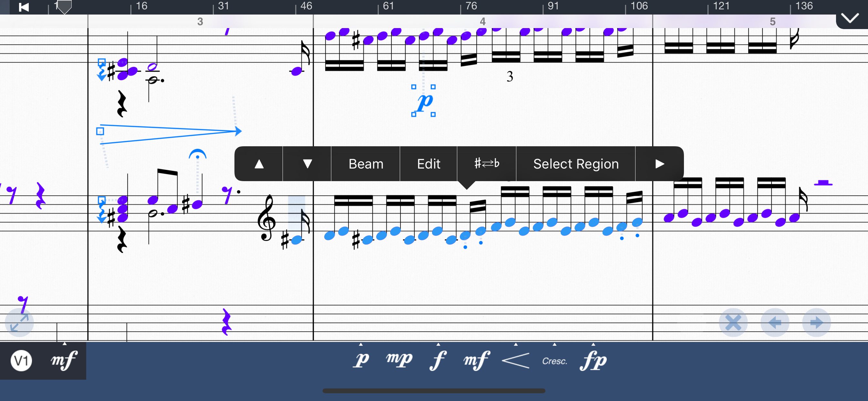
Task: Select the piano dynamic in bottom palette
Action: point(361,360)
